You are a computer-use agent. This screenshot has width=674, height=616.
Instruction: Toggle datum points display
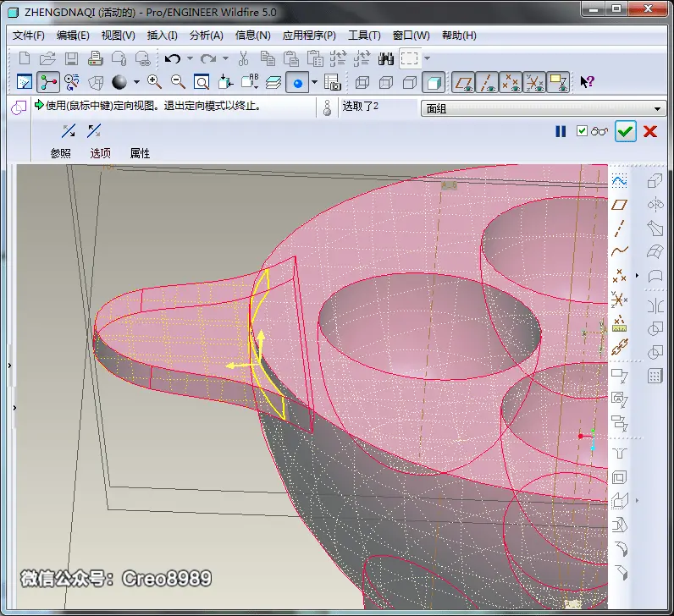click(511, 81)
